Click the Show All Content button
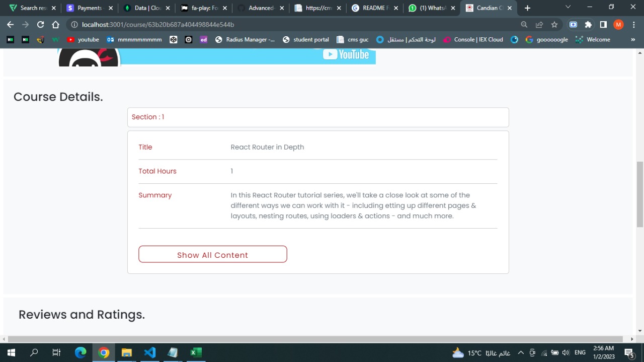This screenshot has height=362, width=644. [213, 254]
